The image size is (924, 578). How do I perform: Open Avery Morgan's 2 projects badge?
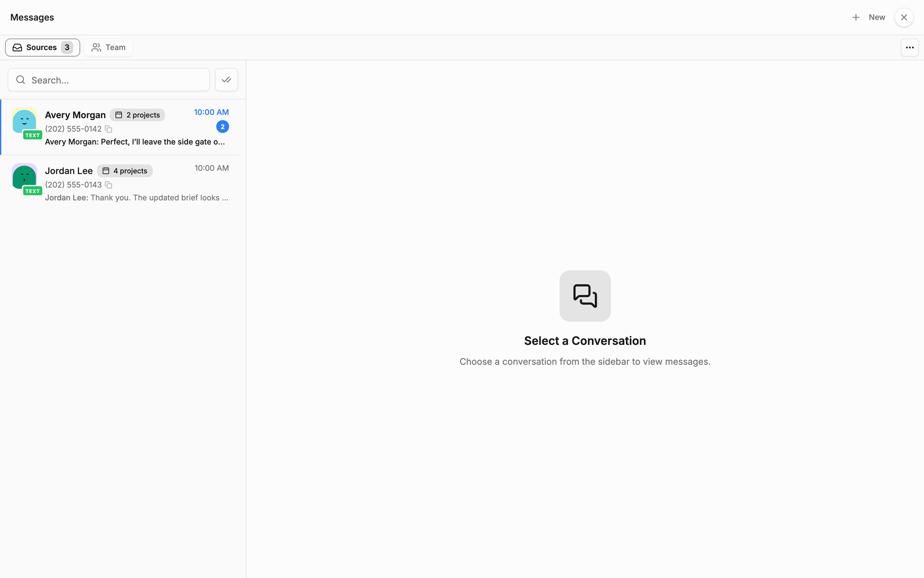[137, 115]
